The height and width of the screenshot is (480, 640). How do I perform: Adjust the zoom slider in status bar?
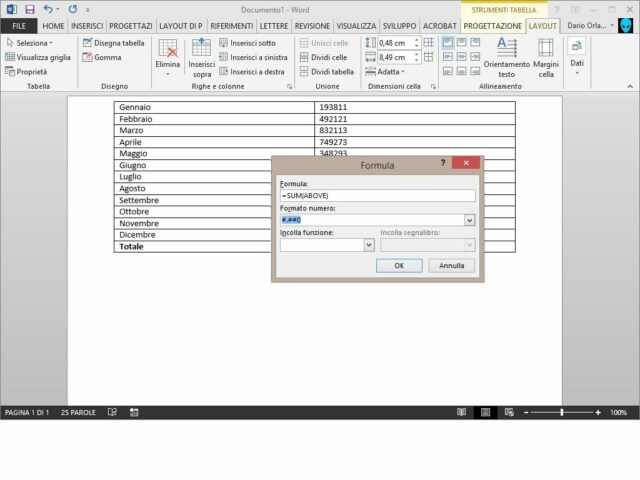point(562,412)
